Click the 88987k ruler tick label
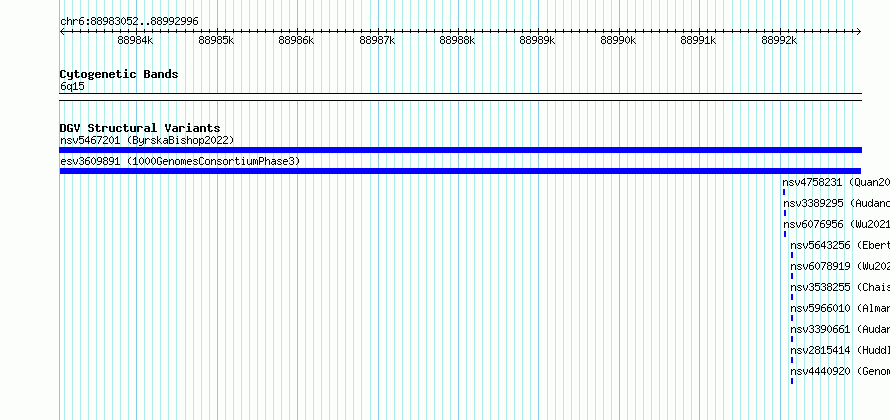The image size is (890, 420). click(x=377, y=40)
